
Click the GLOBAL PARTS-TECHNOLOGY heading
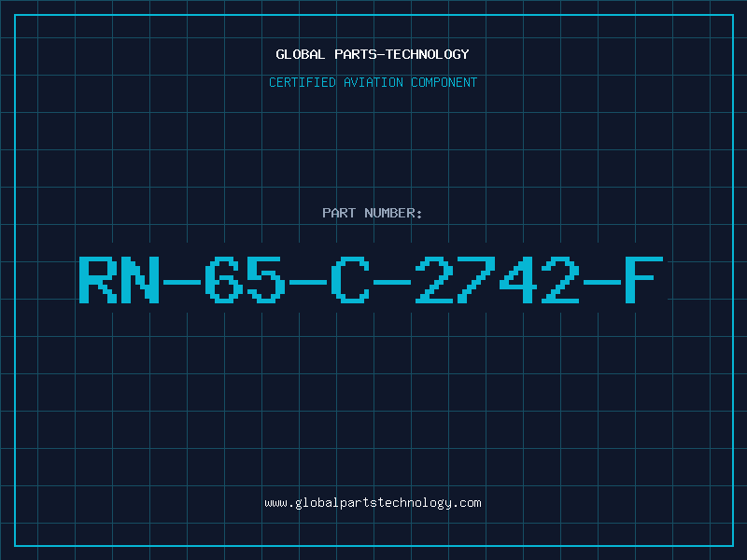pyautogui.click(x=373, y=54)
